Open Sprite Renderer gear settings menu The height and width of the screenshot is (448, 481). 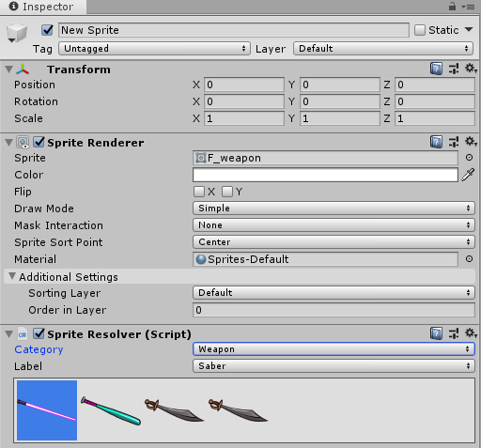(471, 142)
